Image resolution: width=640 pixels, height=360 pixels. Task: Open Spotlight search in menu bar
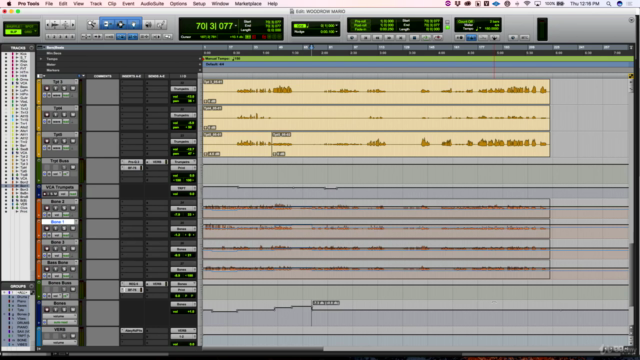coord(609,4)
